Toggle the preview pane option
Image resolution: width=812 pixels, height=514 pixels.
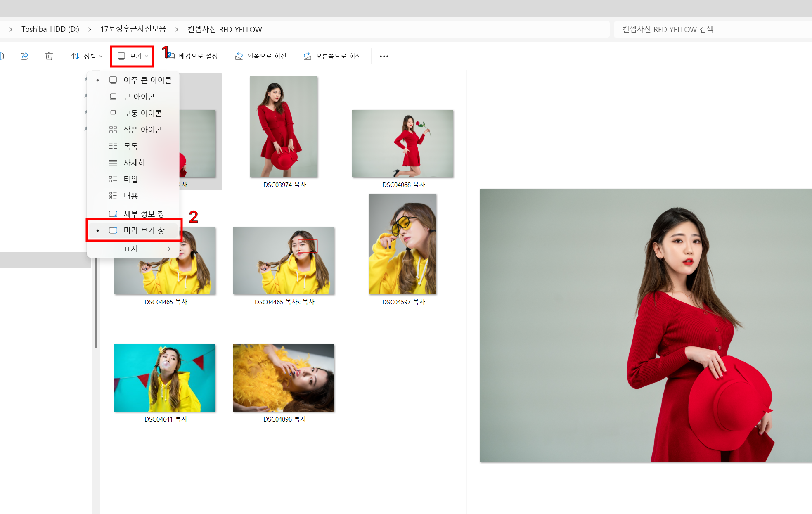144,230
